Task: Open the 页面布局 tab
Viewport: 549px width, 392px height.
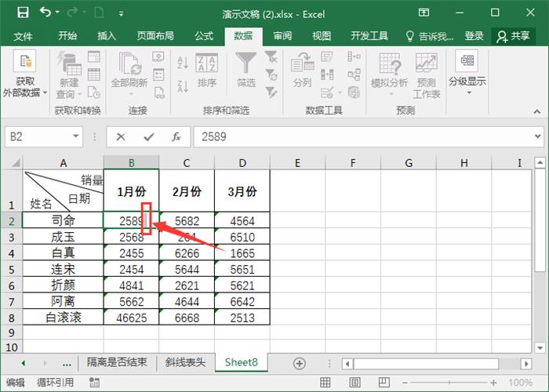Action: [x=155, y=36]
